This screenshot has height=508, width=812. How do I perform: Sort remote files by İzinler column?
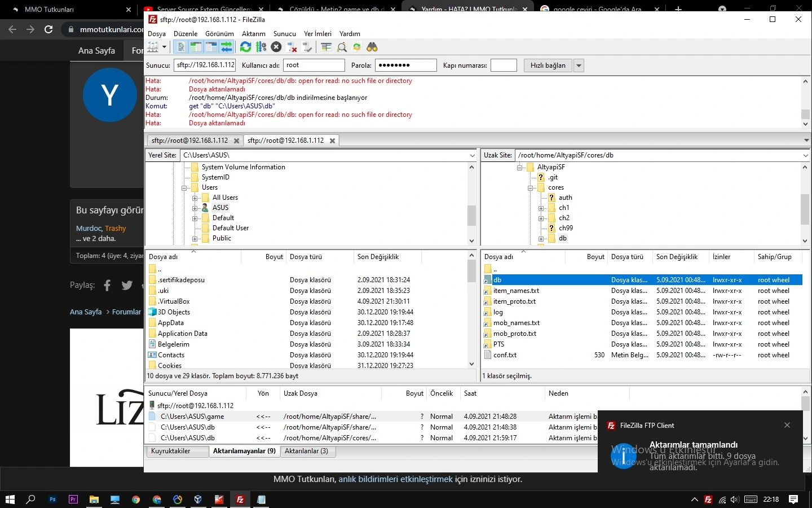tap(731, 257)
